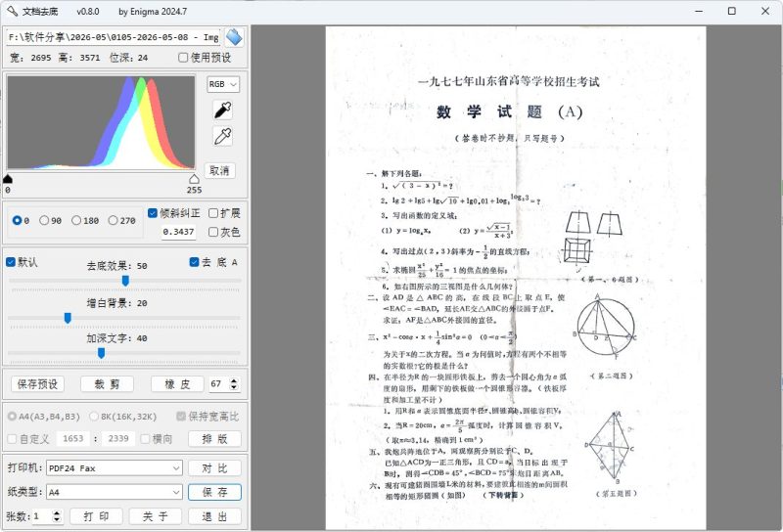This screenshot has width=783, height=532.
Task: Click the 张数 copies field
Action: click(42, 516)
